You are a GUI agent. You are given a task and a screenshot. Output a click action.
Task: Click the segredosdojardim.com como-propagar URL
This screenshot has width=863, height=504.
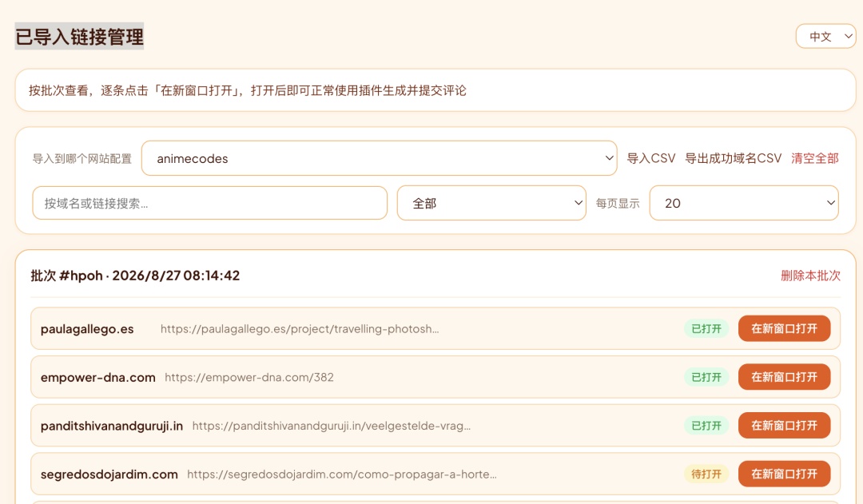(x=342, y=474)
